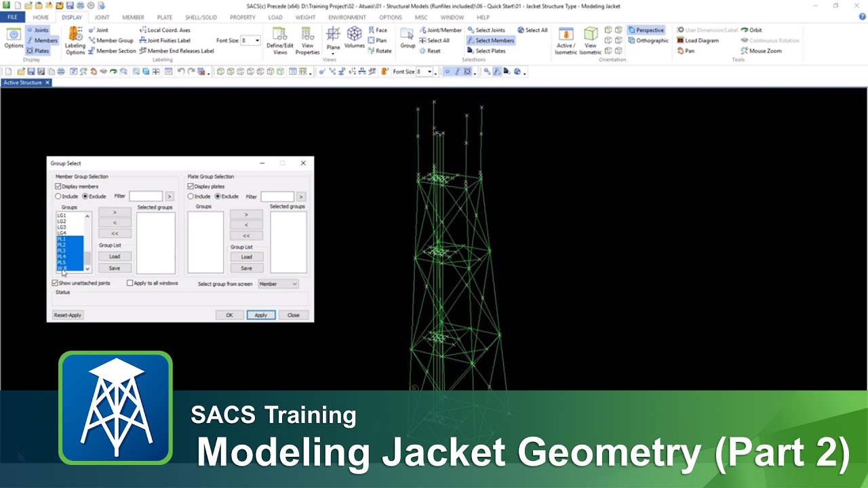868x488 pixels.
Task: Choose the Joint/Member selection tool
Action: (440, 30)
